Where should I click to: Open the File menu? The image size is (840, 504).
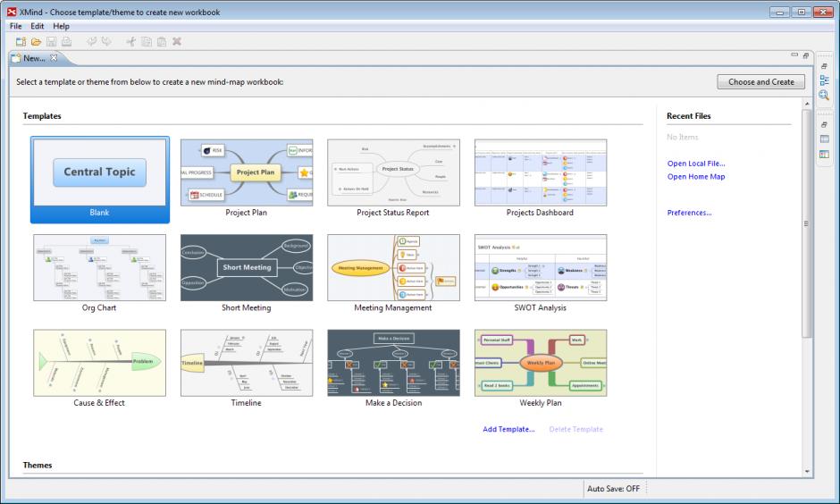coord(15,26)
